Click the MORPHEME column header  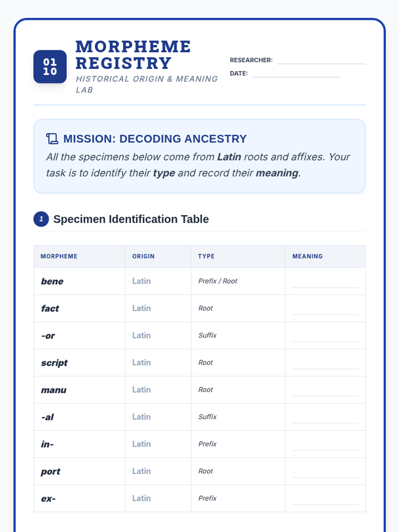point(59,256)
